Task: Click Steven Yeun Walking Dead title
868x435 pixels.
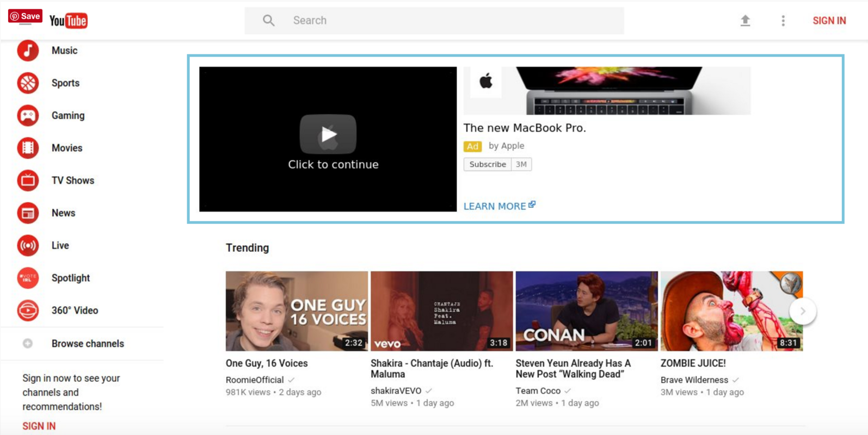Action: [573, 369]
